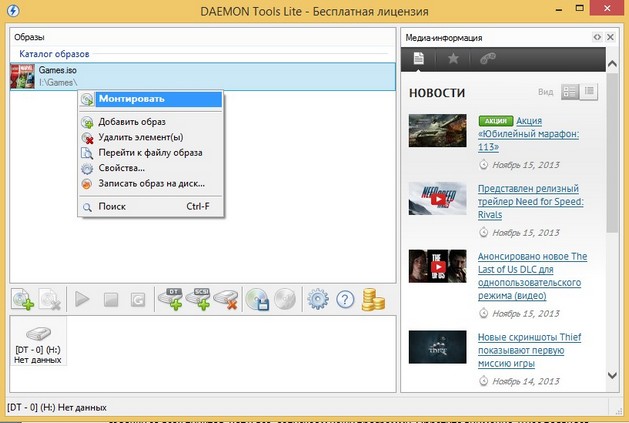This screenshot has width=629, height=423.
Task: Click the green АКЦИЯ badge
Action: pyautogui.click(x=496, y=121)
